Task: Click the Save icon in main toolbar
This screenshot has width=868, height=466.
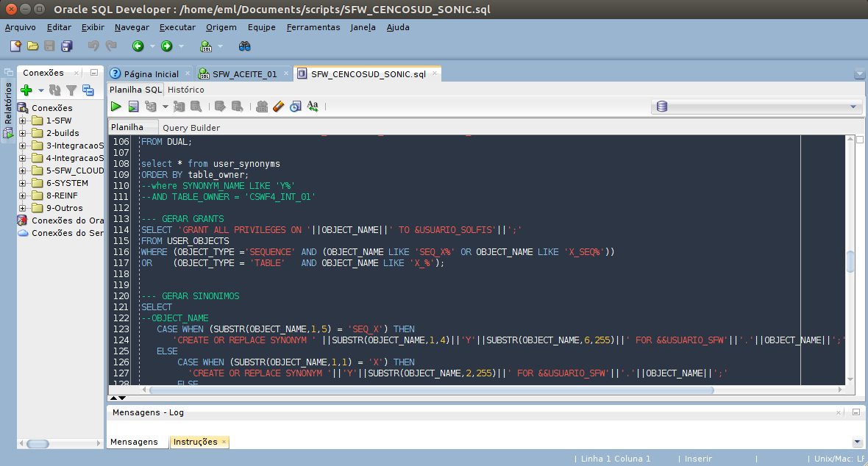Action: [x=50, y=46]
